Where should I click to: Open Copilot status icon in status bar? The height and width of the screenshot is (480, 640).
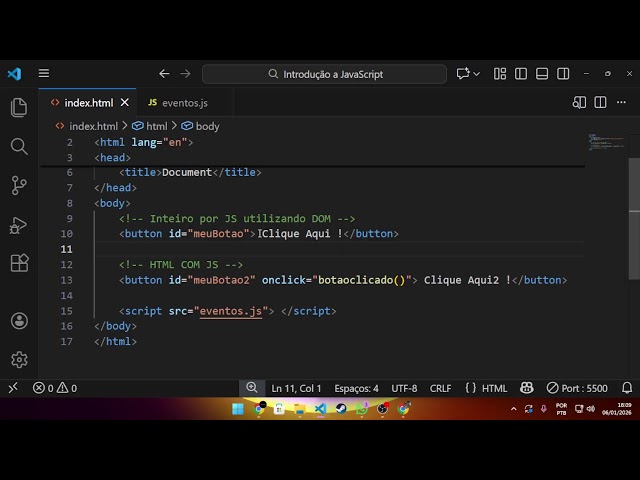point(527,388)
